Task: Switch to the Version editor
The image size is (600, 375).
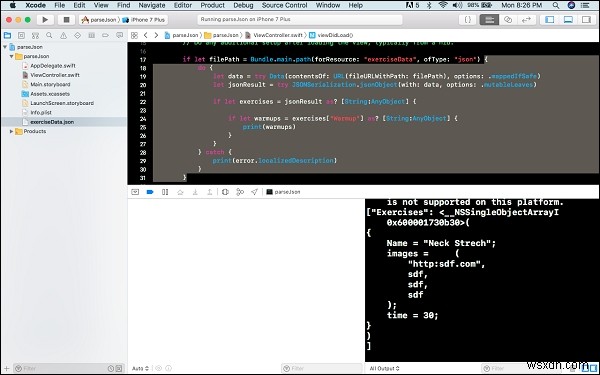Action: [x=526, y=20]
